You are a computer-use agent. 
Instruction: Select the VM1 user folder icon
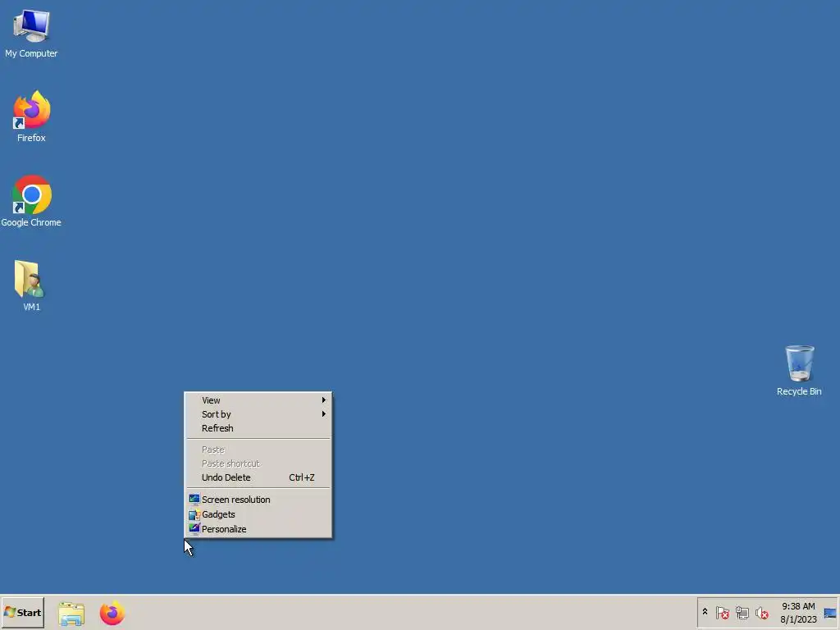30,285
